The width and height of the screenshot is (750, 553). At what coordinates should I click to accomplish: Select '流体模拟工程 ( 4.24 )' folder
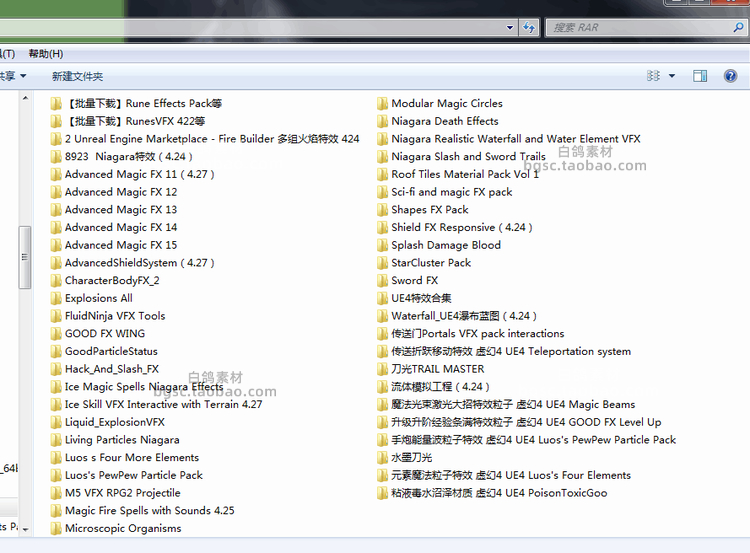tap(440, 387)
